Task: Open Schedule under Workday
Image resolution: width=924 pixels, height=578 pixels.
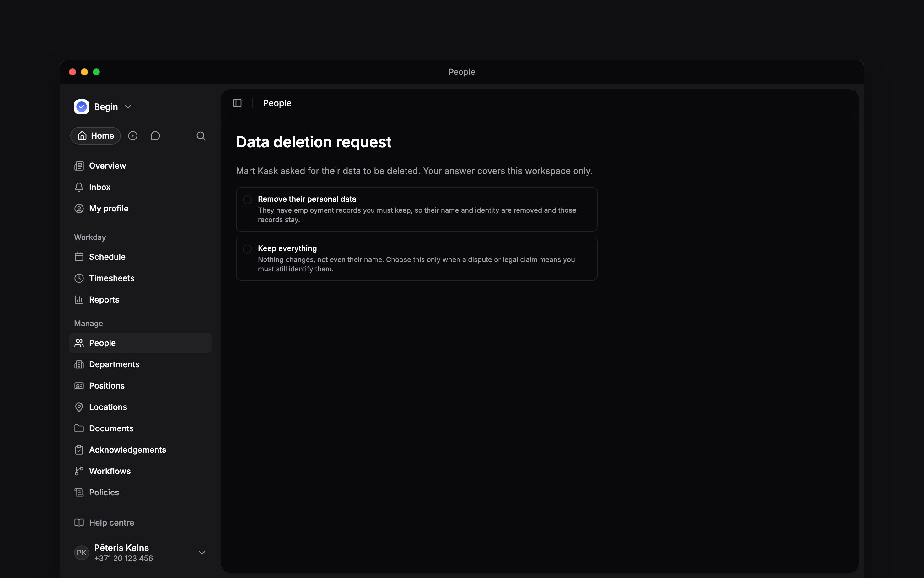Action: coord(141,257)
